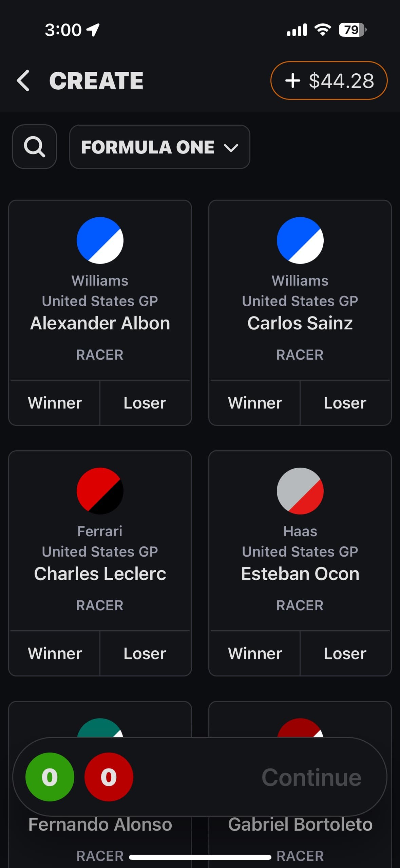Open the Formula One sport dropdown
Viewport: 400px width, 868px height.
click(159, 147)
